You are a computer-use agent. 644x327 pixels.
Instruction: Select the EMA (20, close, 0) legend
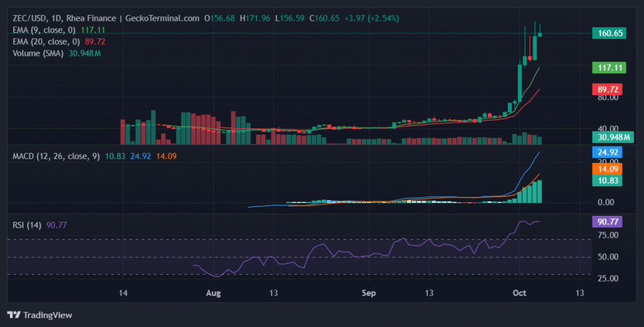[46, 42]
